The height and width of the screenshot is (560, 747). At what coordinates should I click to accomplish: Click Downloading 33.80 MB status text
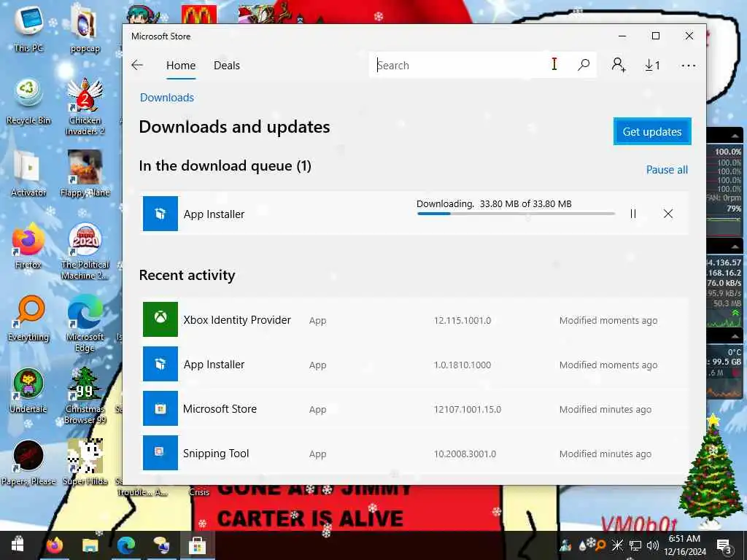[494, 204]
